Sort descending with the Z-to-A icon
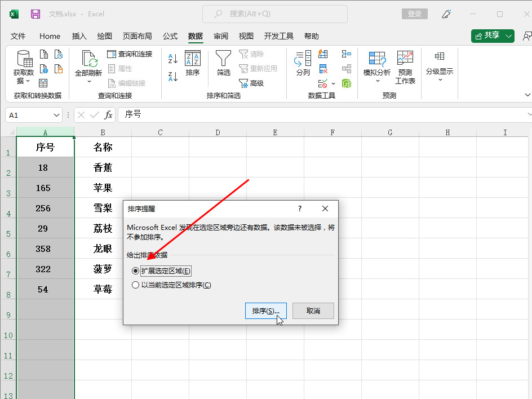 click(x=173, y=77)
